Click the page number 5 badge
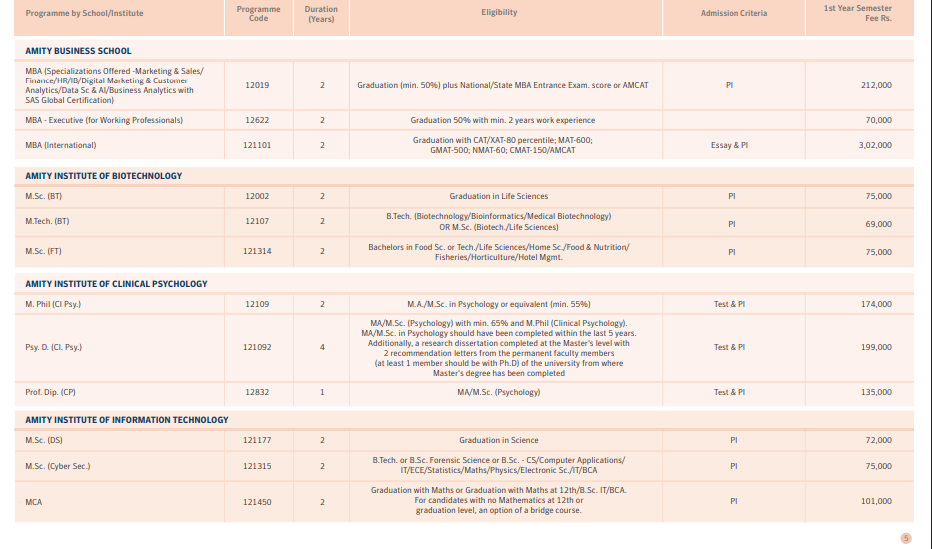 (906, 538)
